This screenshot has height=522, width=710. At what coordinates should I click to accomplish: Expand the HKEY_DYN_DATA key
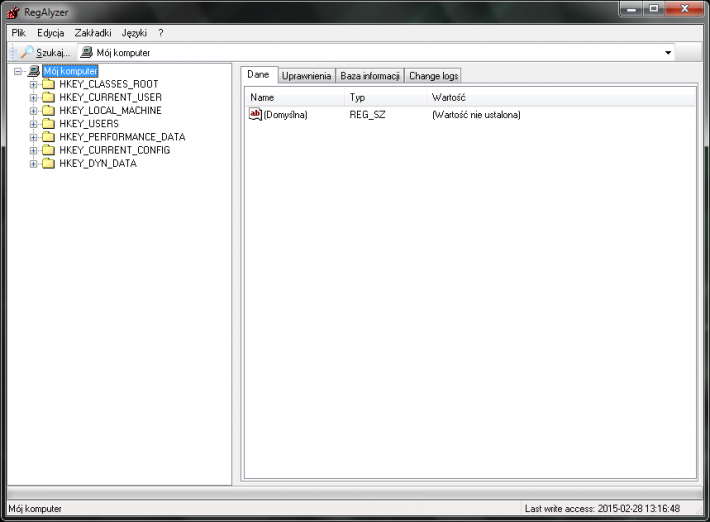pos(33,163)
